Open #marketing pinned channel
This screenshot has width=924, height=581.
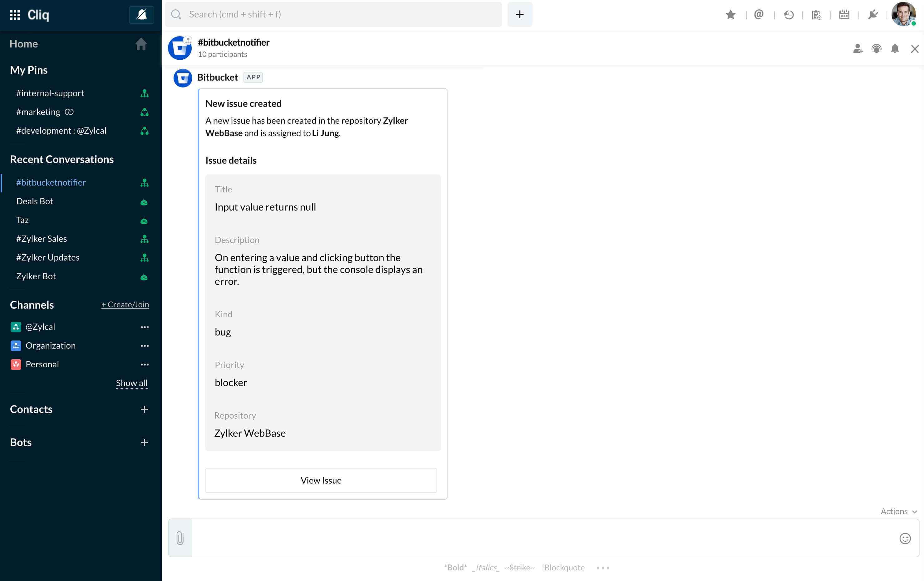click(x=38, y=112)
